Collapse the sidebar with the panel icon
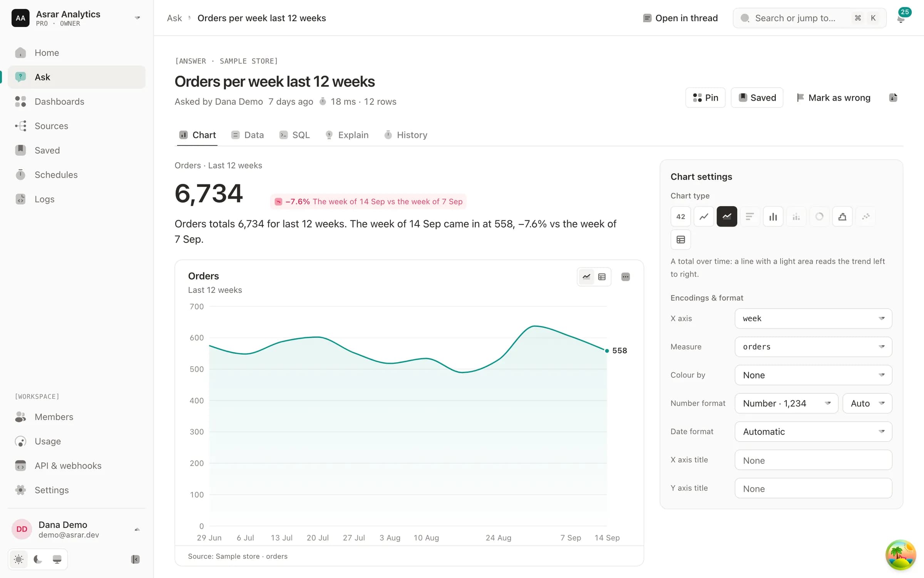Screen dimensions: 924x578 [135, 559]
